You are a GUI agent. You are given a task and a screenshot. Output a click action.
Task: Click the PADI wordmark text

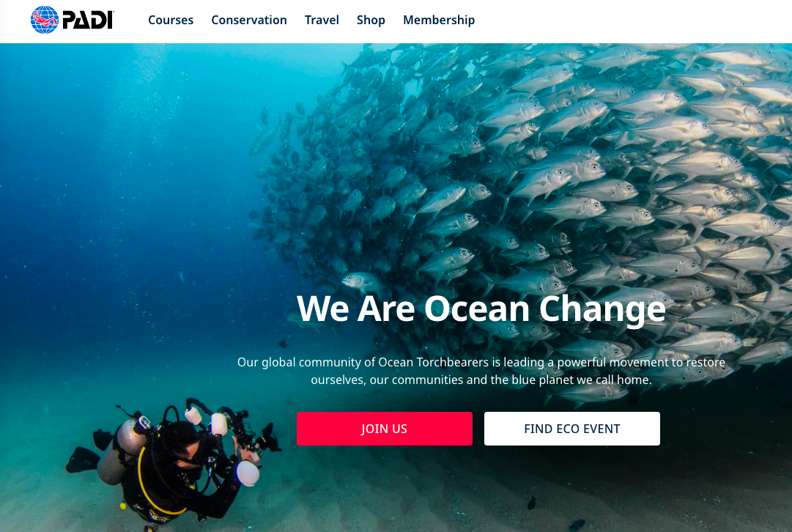click(x=89, y=21)
